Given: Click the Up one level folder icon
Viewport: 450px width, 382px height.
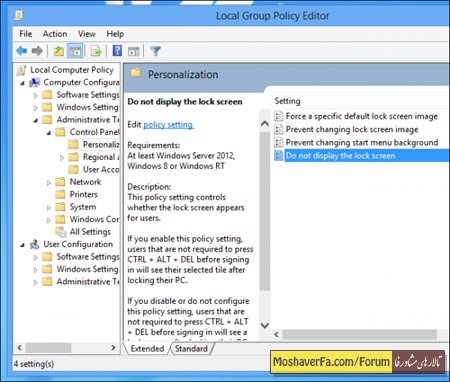Looking at the screenshot, I should pos(59,51).
